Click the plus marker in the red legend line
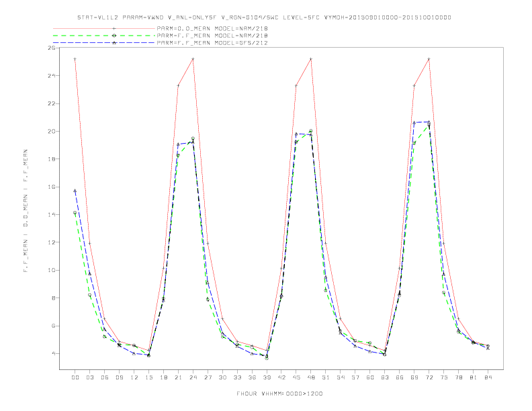Screen dimensions: 532x411 114,28
